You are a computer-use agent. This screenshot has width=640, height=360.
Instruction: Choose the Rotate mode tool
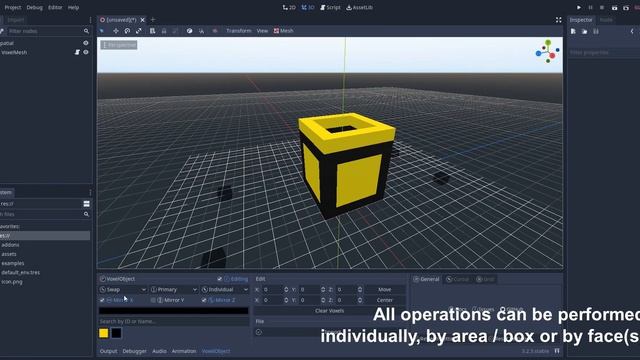click(127, 31)
